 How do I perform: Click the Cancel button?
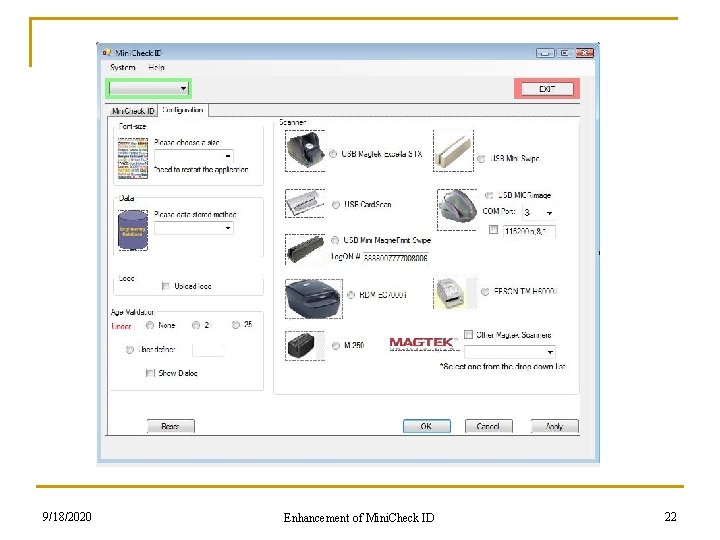point(488,426)
